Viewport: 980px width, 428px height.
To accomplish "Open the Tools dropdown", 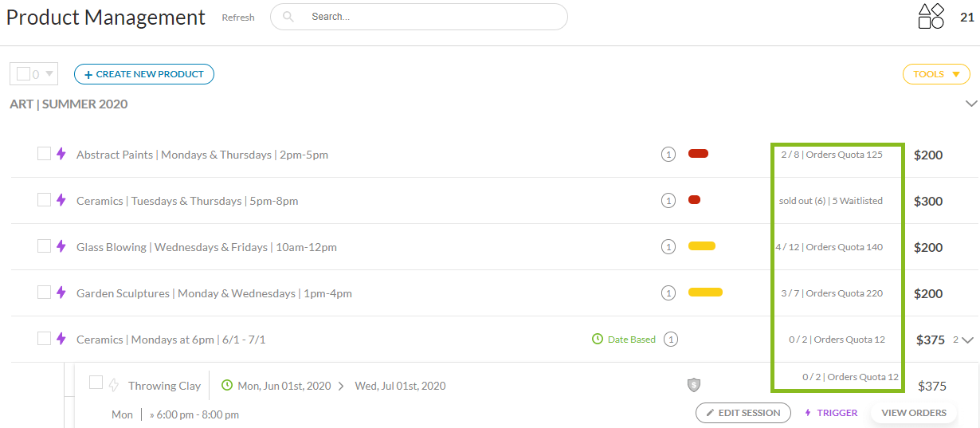I will point(936,74).
